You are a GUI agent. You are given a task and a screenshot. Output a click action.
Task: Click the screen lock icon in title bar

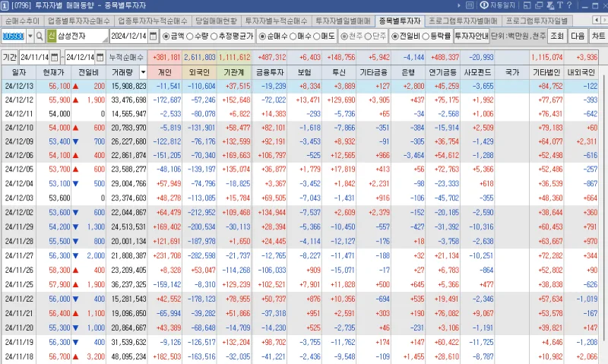click(x=549, y=5)
